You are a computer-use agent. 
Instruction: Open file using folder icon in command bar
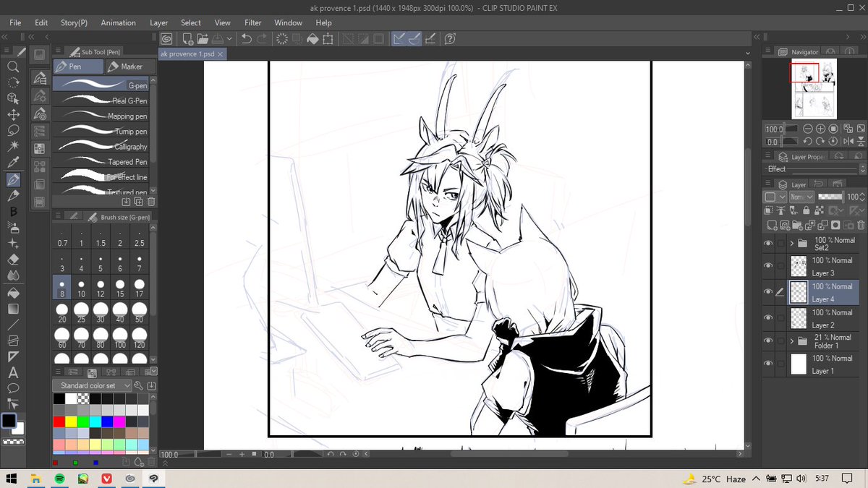202,39
